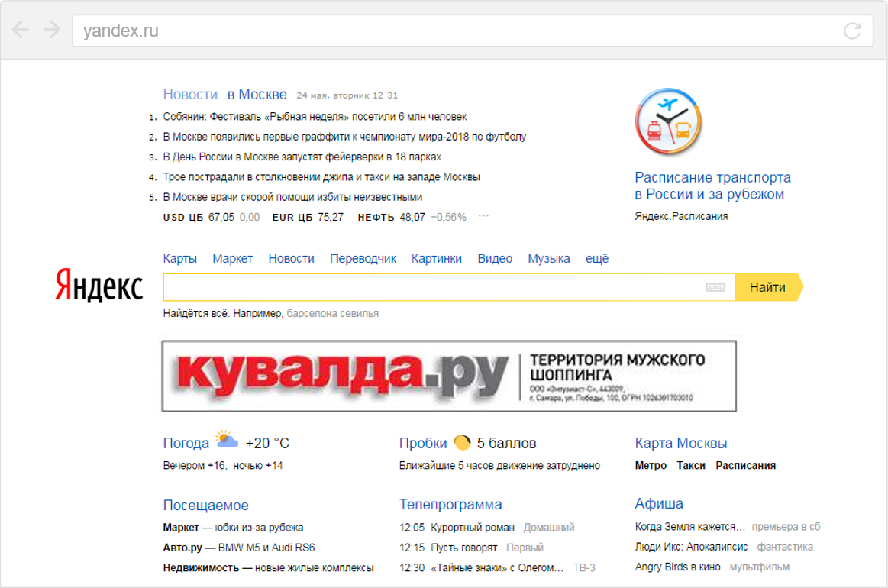Click EUR ЦБ 75,27 rate

pos(308,218)
